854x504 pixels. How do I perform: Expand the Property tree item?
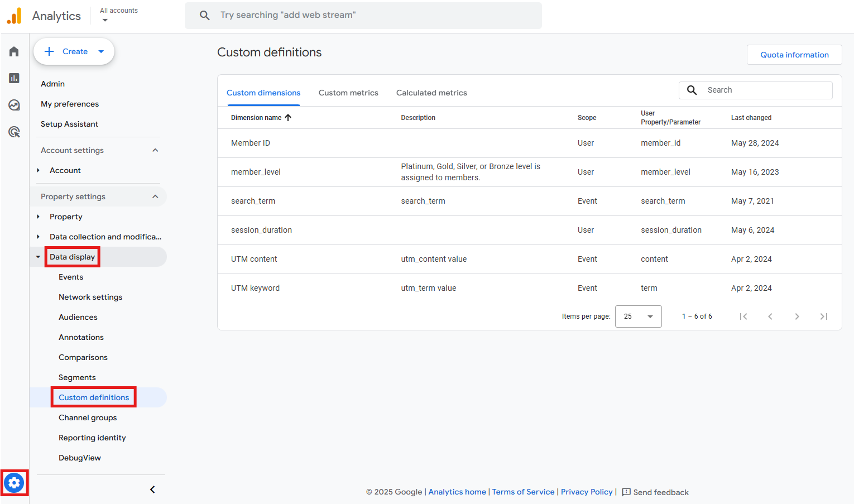tap(38, 217)
